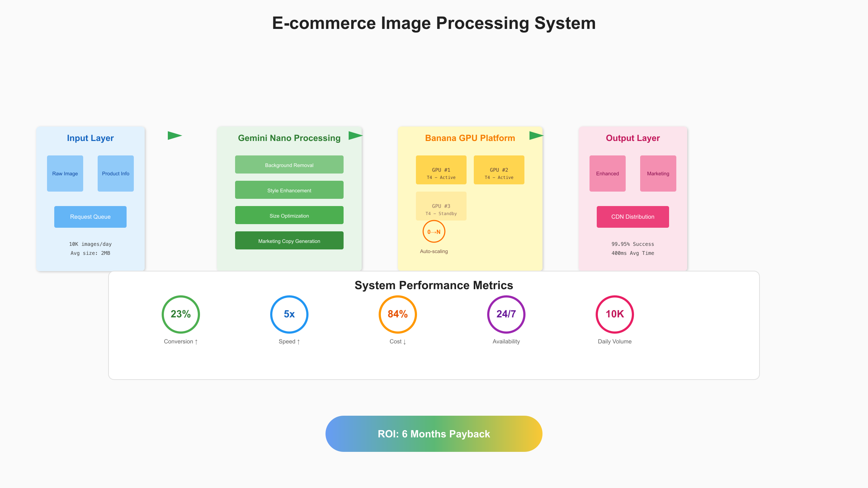This screenshot has height=488, width=868.
Task: Select Marketing Copy Generation step
Action: (289, 240)
